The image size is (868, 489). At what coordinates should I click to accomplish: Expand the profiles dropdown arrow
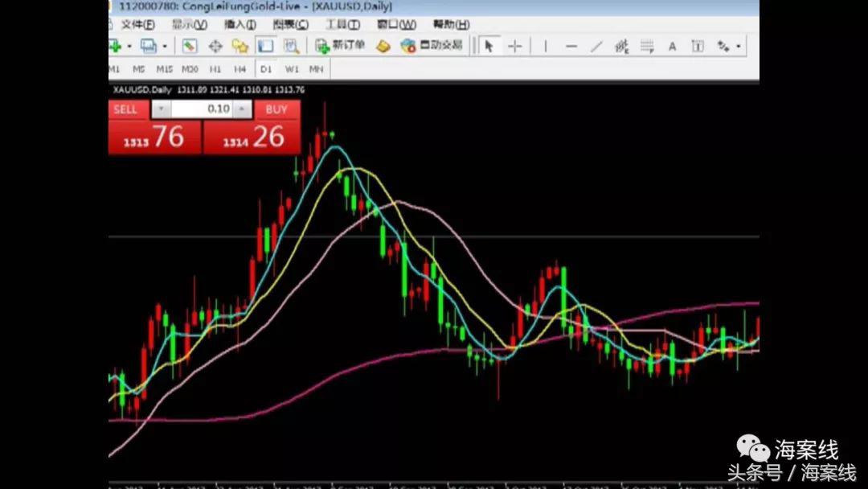[x=165, y=46]
